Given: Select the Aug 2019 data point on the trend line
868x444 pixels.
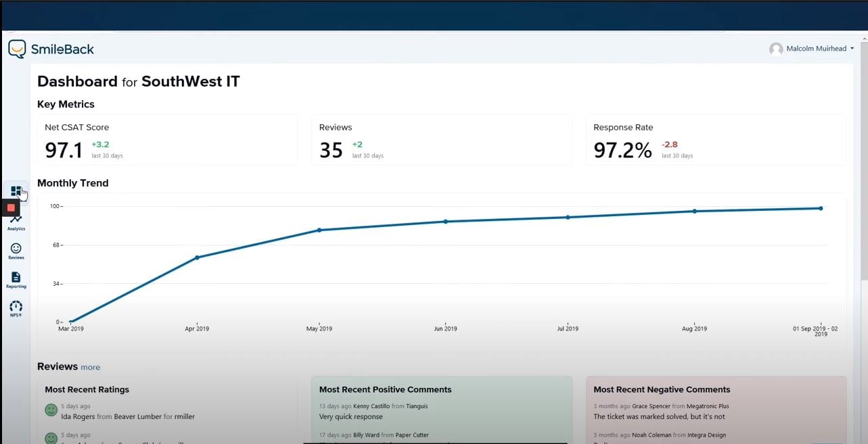Looking at the screenshot, I should pos(694,212).
